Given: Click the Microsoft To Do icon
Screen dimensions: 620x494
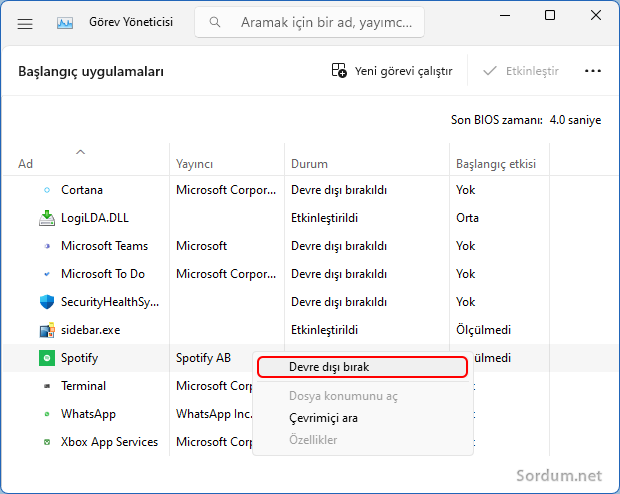Looking at the screenshot, I should pos(47,274).
